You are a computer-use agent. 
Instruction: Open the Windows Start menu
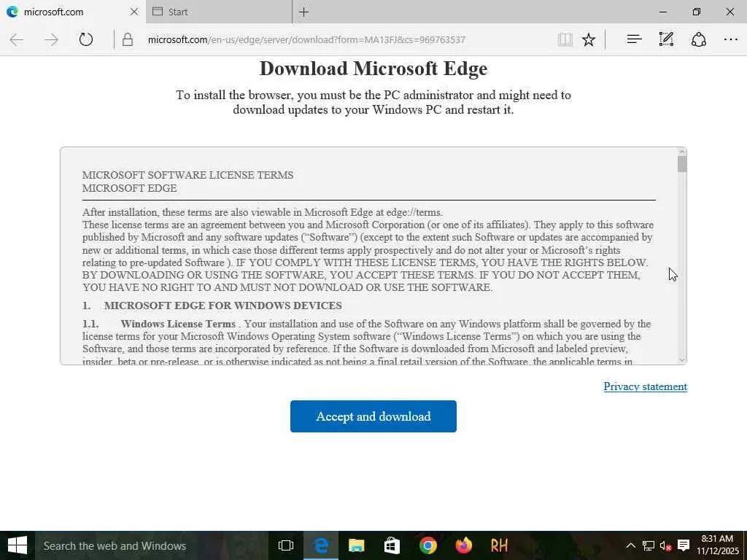(x=18, y=545)
